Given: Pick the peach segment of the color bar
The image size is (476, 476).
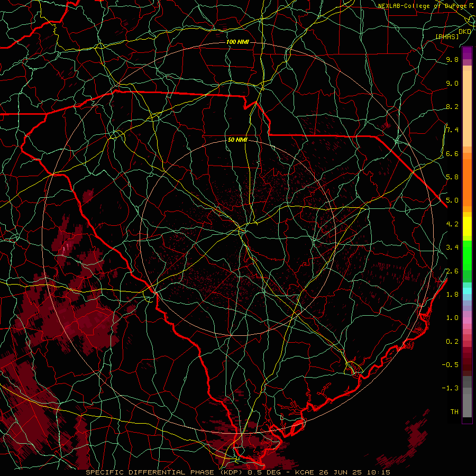Looking at the screenshot, I should click(467, 108).
